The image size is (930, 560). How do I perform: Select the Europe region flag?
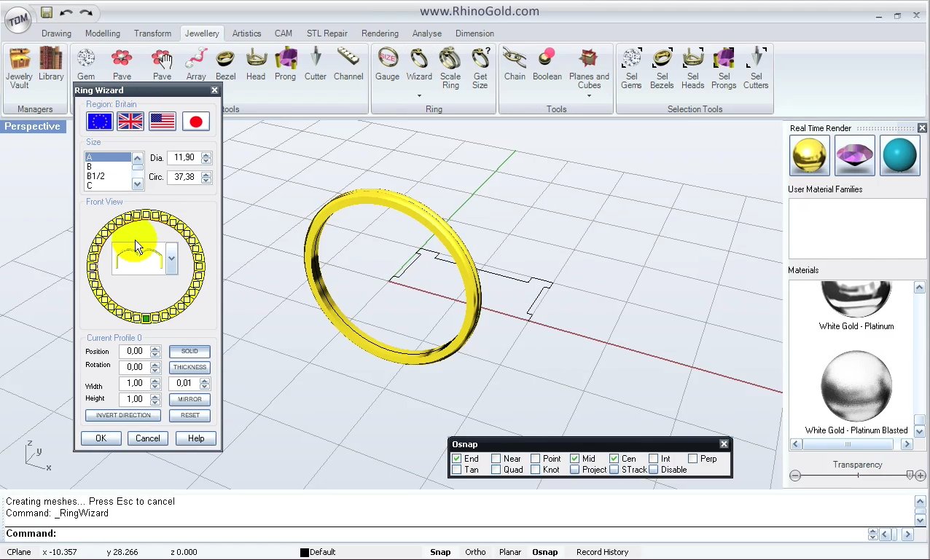(100, 122)
